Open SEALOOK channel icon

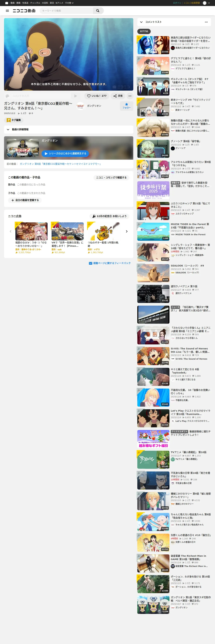point(173,273)
